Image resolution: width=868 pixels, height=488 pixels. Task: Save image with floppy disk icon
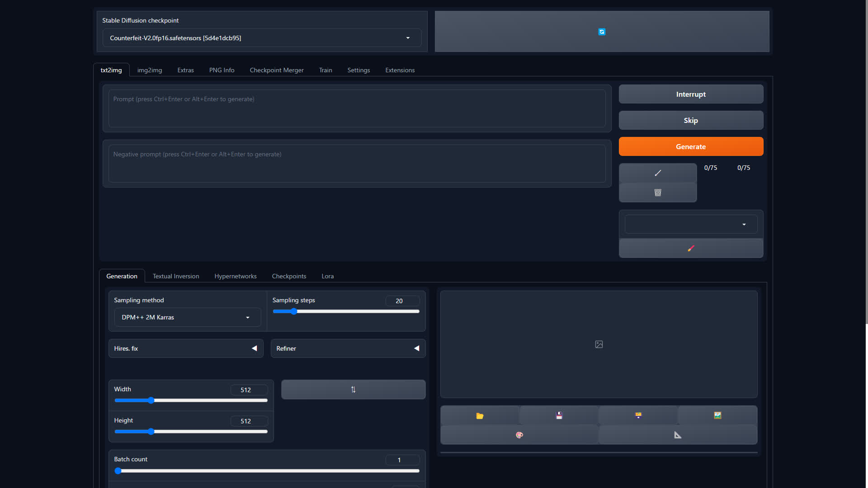559,416
